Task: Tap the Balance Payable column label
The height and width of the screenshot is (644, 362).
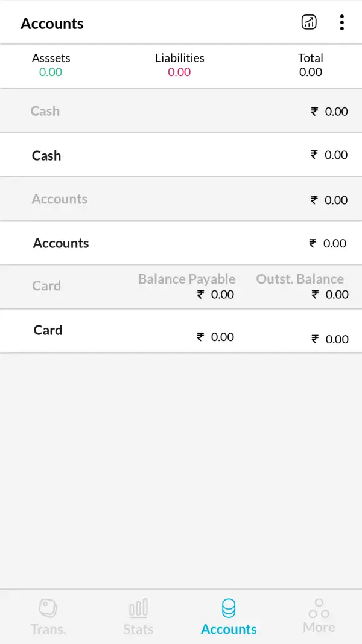Action: (x=186, y=279)
